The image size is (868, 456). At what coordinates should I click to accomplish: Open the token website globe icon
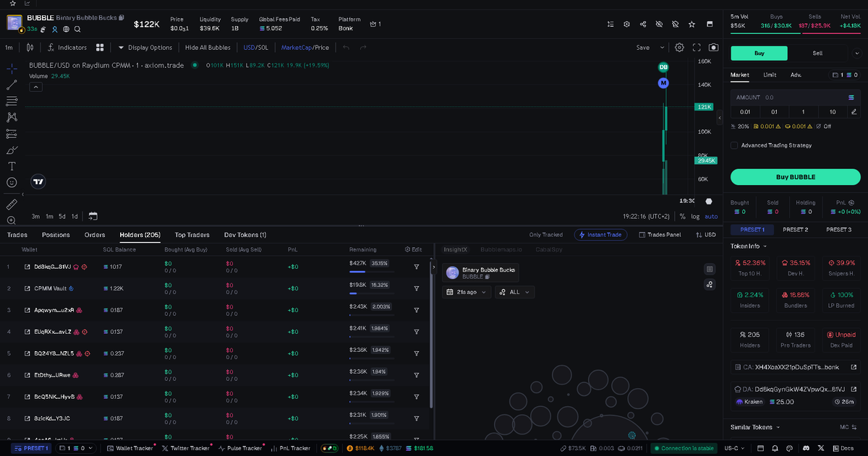[x=66, y=29]
